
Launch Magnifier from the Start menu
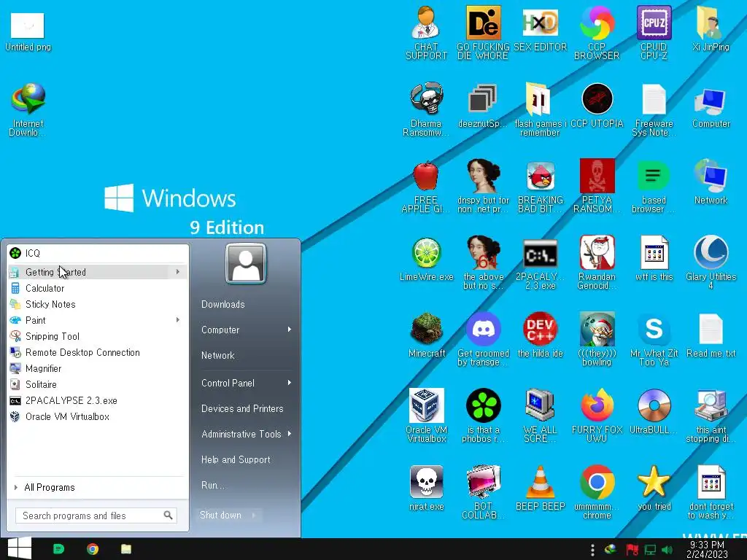[x=98, y=368]
